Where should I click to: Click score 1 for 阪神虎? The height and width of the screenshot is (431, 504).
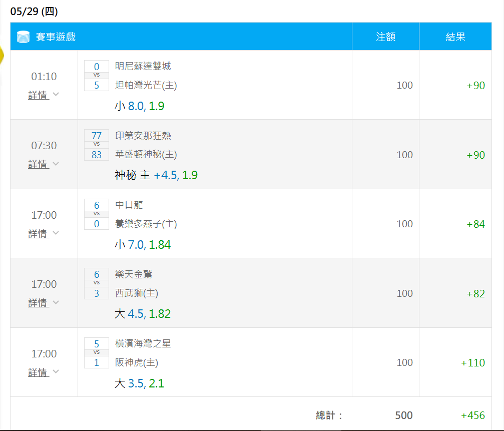point(97,362)
